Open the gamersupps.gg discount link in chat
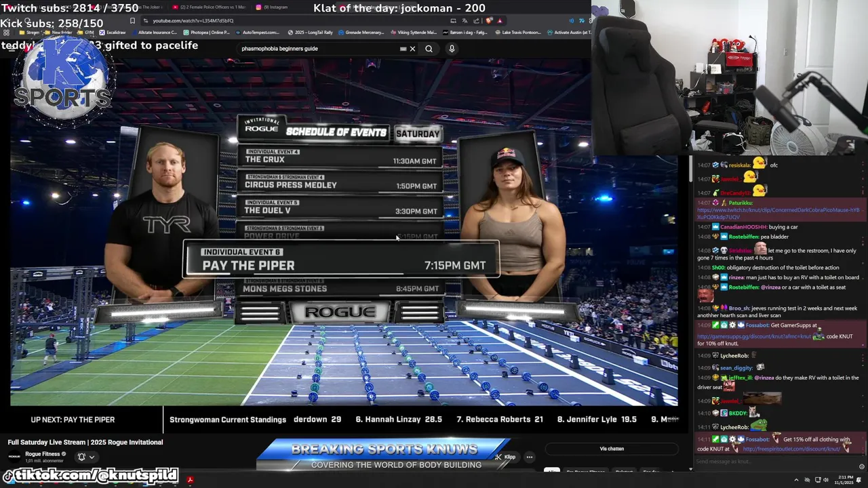 [x=753, y=336]
